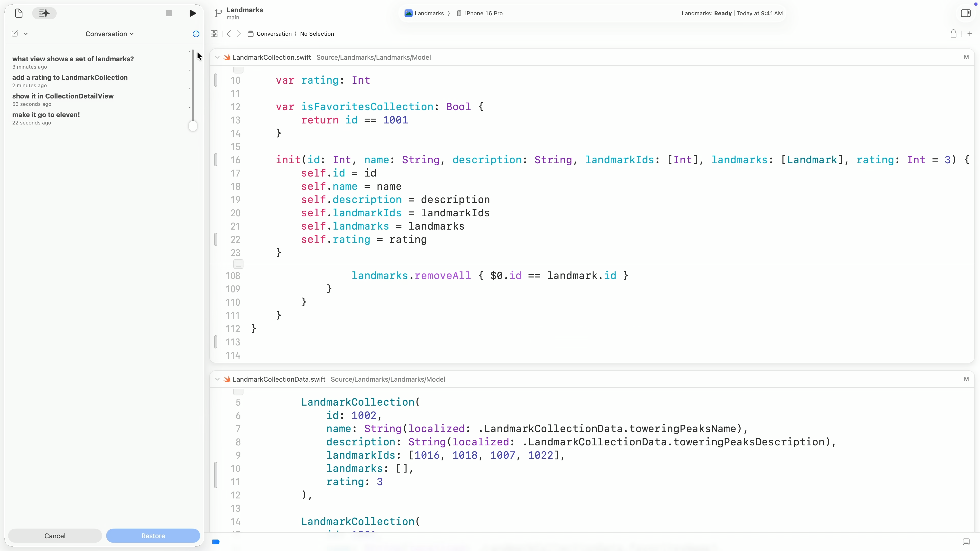Viewport: 980px width, 551px height.
Task: Click the conversation history clock icon
Action: click(196, 34)
